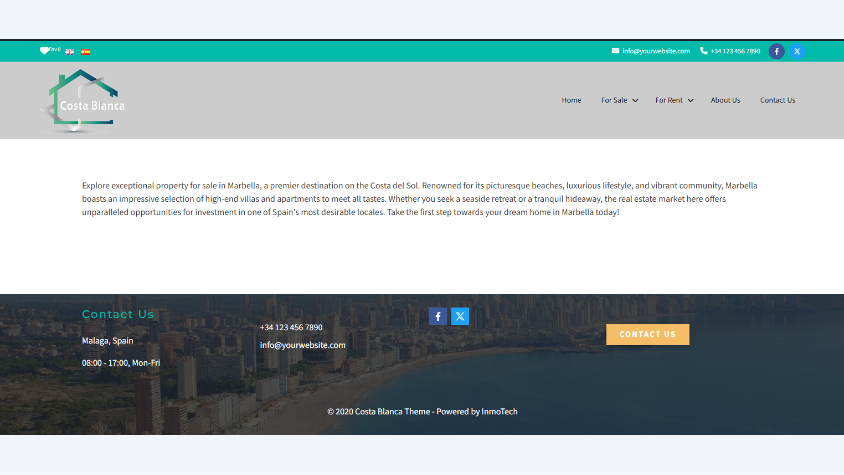Switch language using the Spanish flag
Screen dimensions: 844x475
[x=85, y=51]
